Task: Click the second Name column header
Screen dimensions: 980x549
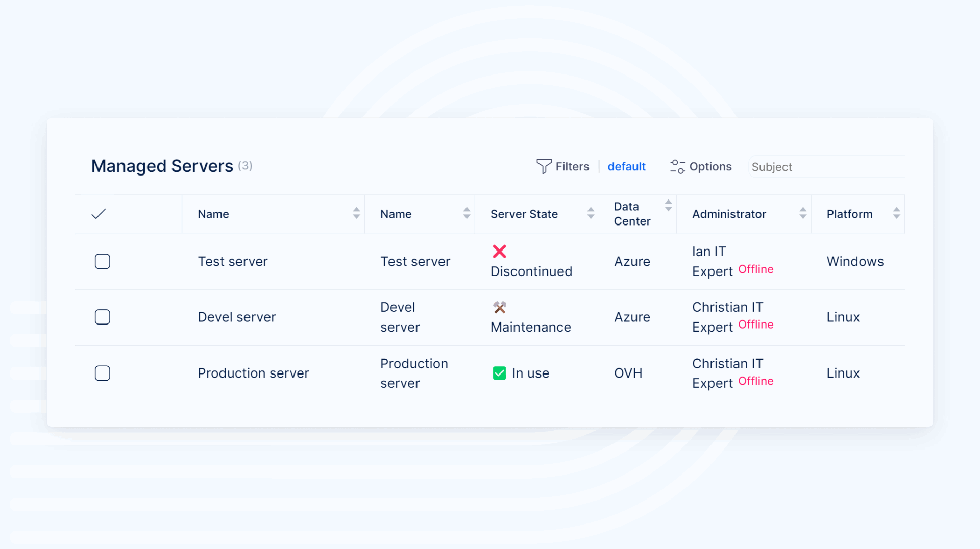Action: [x=396, y=214]
